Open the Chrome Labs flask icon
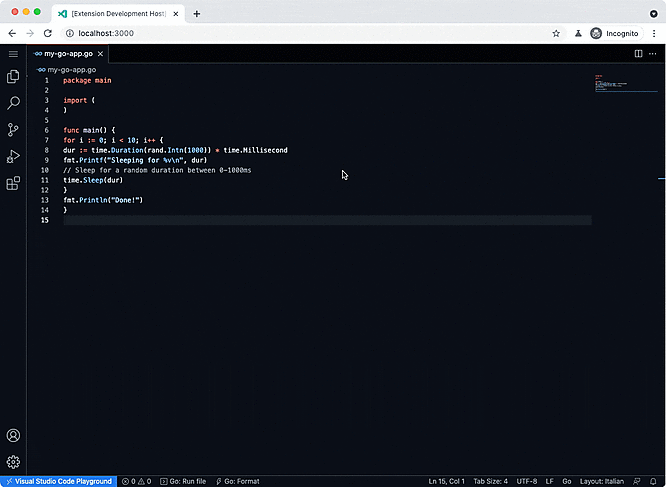This screenshot has width=666, height=487. tap(578, 34)
